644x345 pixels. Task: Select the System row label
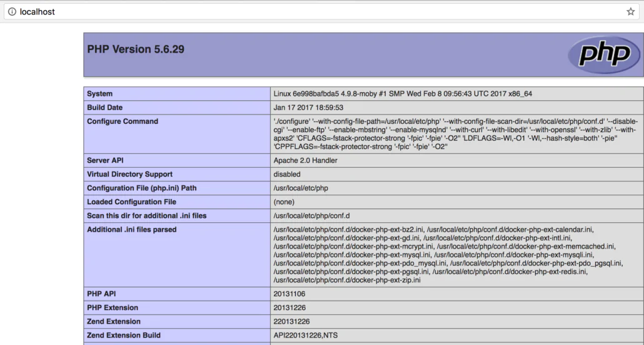tap(100, 94)
